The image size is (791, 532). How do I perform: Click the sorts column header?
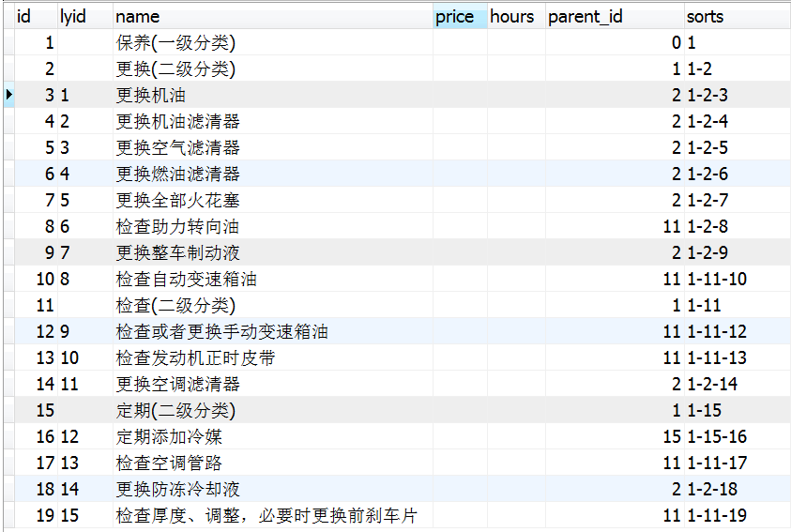click(738, 17)
